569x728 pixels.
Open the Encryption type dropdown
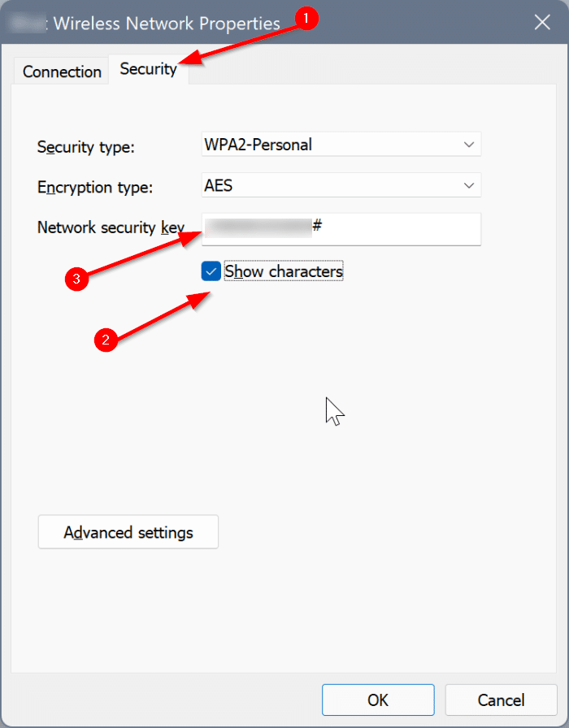click(x=341, y=185)
